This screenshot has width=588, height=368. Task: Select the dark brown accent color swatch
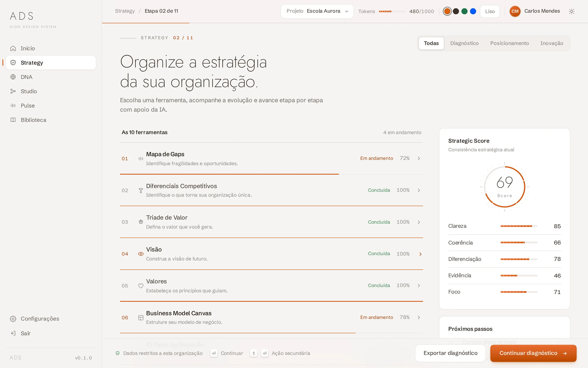click(456, 11)
